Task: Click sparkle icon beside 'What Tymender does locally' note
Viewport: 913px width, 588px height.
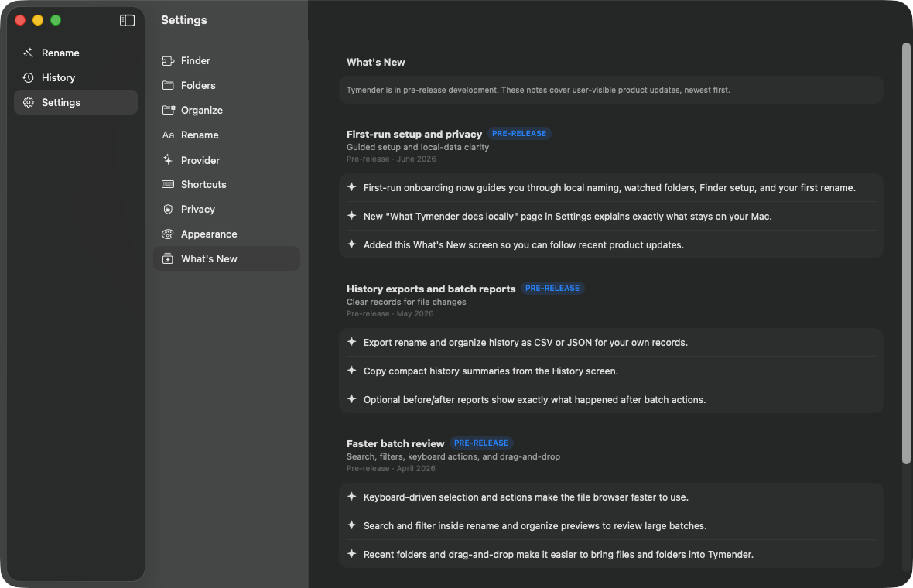Action: click(x=352, y=215)
